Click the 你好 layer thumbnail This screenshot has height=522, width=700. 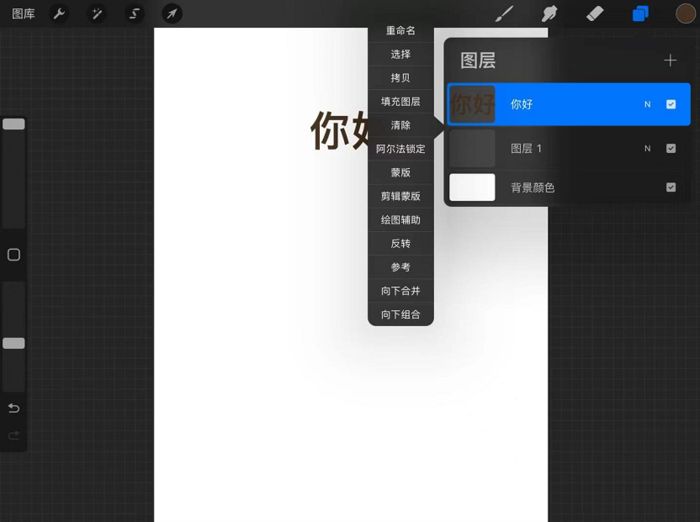472,104
